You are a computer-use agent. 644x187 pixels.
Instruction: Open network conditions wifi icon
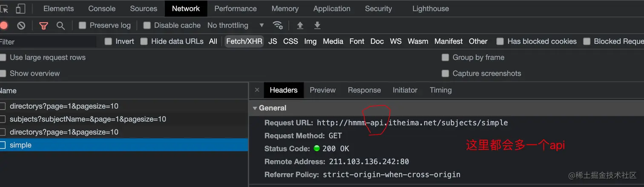[278, 26]
